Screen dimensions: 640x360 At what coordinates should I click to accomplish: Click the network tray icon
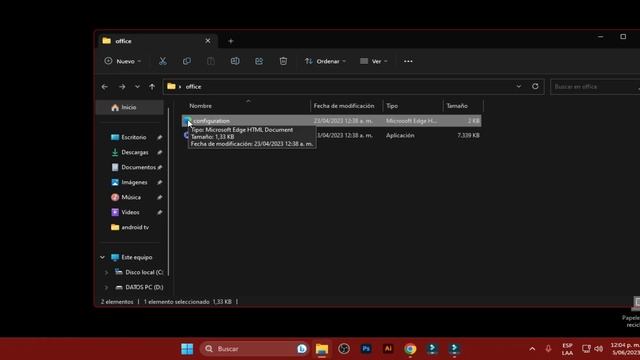(586, 349)
